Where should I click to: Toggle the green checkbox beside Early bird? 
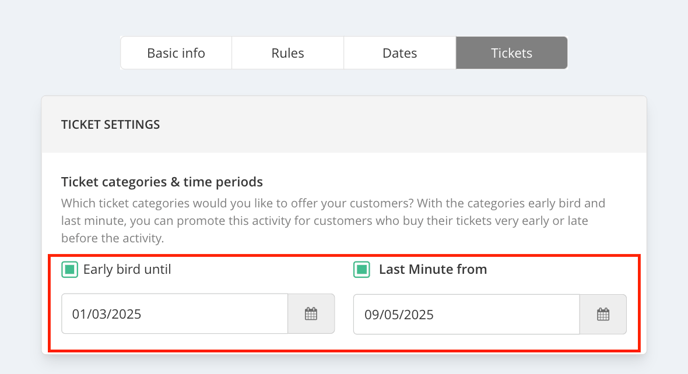coord(69,270)
